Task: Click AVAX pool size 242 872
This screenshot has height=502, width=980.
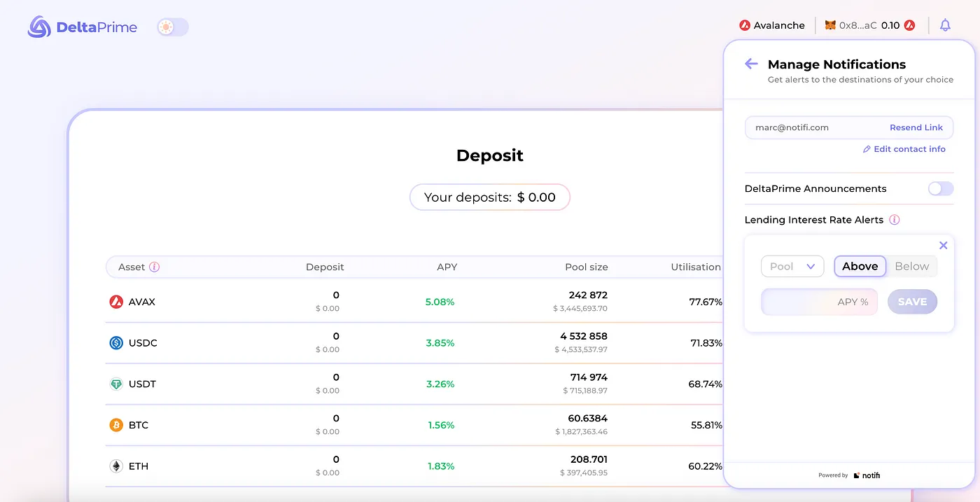Action: (588, 295)
